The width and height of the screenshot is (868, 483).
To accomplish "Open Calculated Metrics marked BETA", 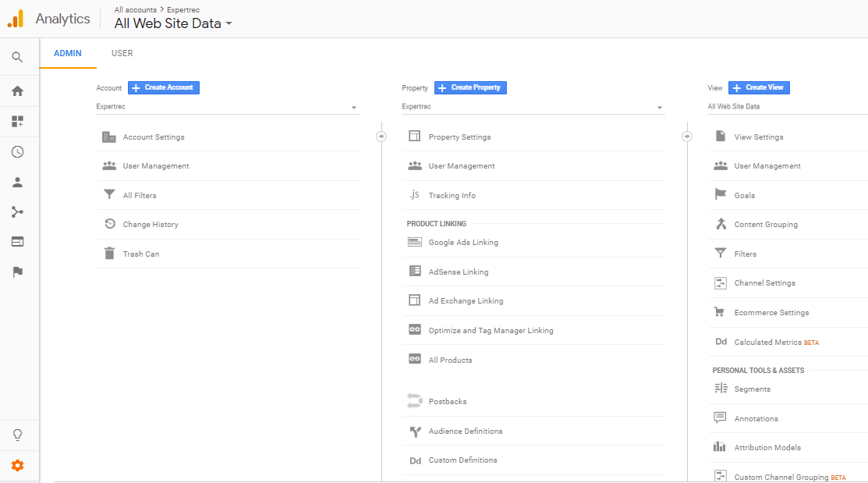I will (x=767, y=342).
